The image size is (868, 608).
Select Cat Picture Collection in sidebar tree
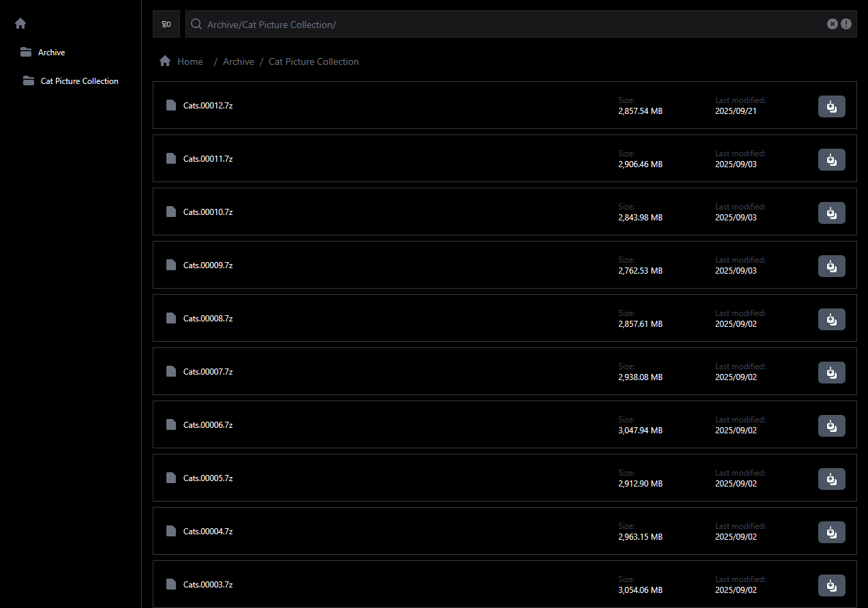coord(79,81)
